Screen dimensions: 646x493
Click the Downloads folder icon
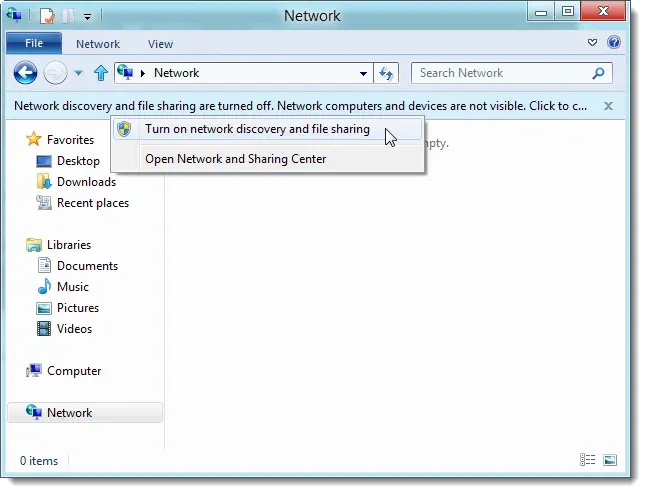click(x=44, y=182)
